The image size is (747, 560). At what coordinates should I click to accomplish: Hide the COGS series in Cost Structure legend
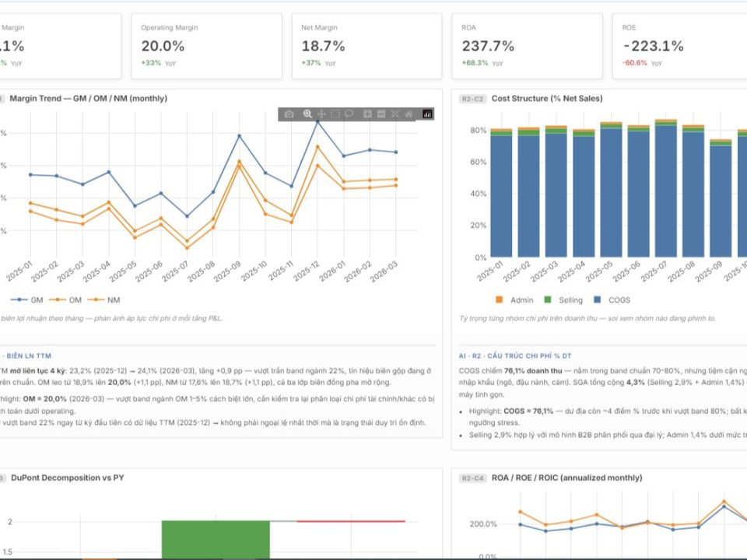point(612,300)
